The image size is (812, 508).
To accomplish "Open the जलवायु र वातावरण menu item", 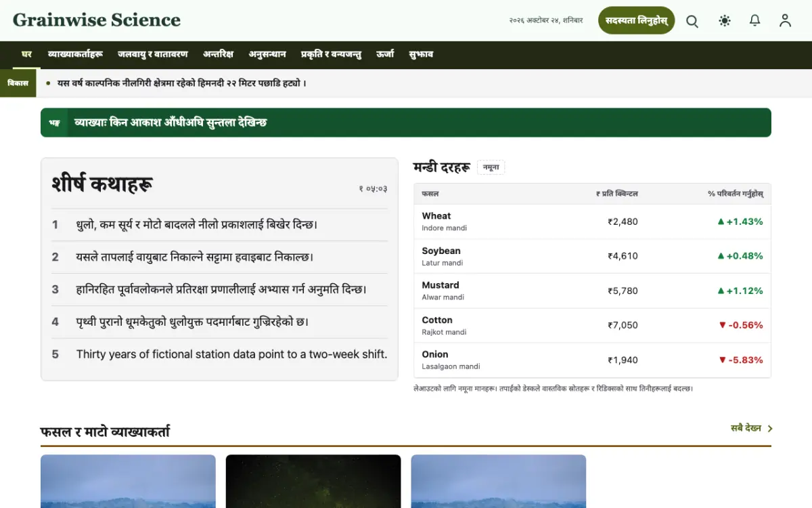I will (153, 54).
